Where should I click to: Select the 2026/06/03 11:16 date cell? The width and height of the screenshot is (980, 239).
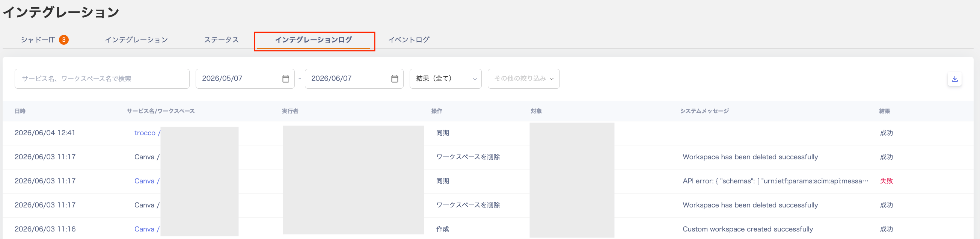click(x=45, y=229)
